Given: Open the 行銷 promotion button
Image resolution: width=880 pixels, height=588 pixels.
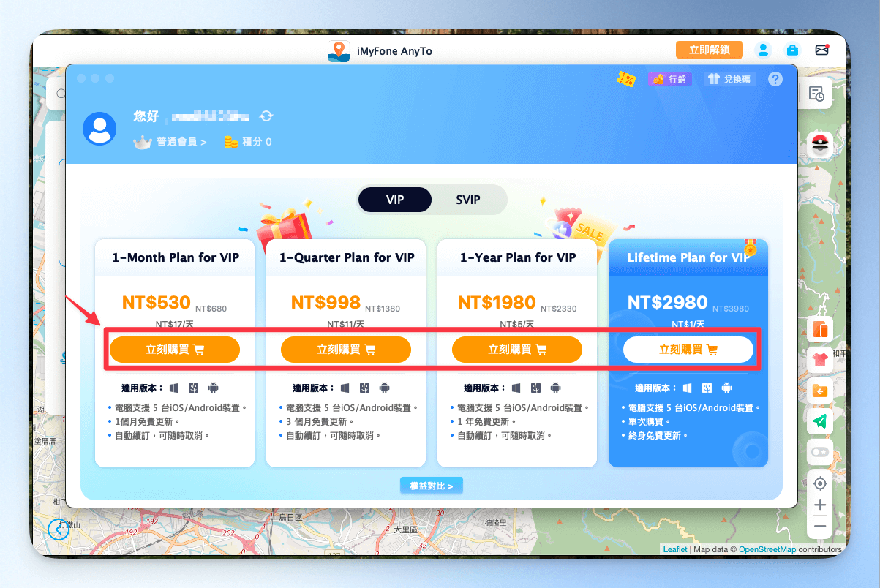Looking at the screenshot, I should tap(670, 79).
